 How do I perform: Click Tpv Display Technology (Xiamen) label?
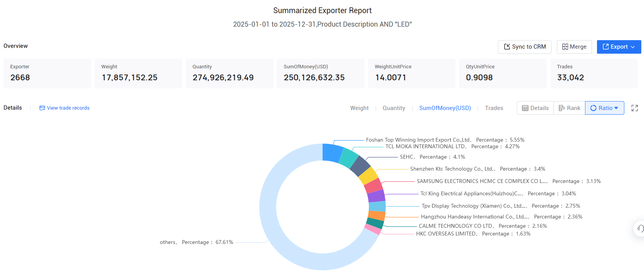click(501, 206)
